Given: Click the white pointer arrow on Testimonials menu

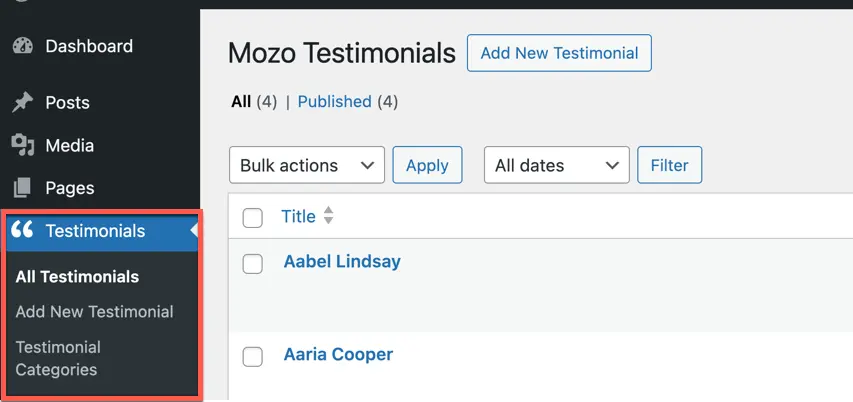Looking at the screenshot, I should (x=194, y=231).
